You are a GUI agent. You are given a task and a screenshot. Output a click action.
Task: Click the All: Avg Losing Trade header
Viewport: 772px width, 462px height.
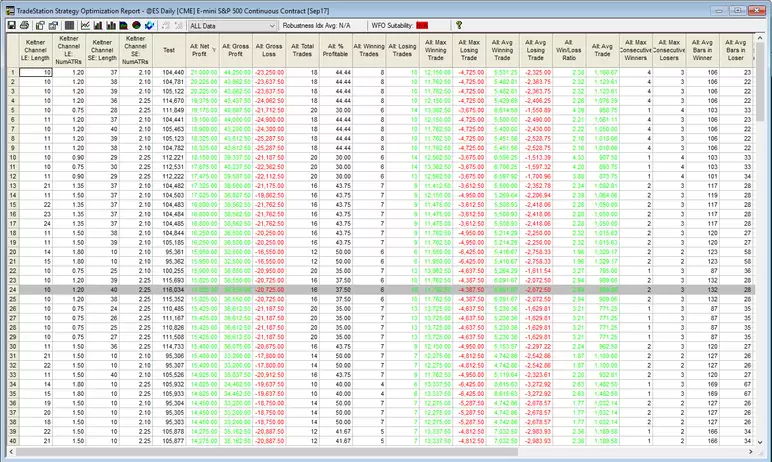pyautogui.click(x=536, y=50)
